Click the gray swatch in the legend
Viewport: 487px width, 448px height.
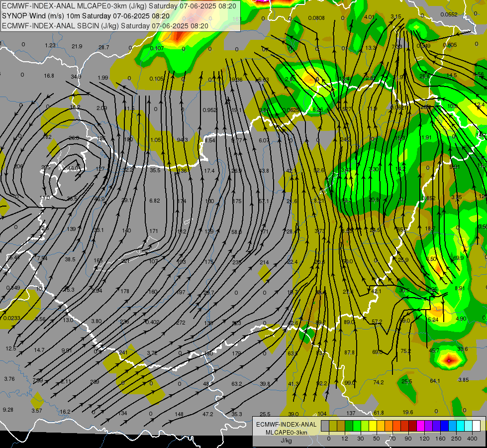point(325,426)
